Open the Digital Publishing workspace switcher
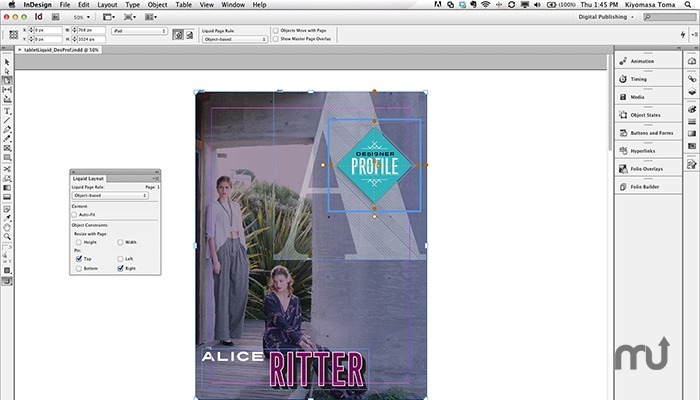The image size is (700, 400). coord(605,17)
